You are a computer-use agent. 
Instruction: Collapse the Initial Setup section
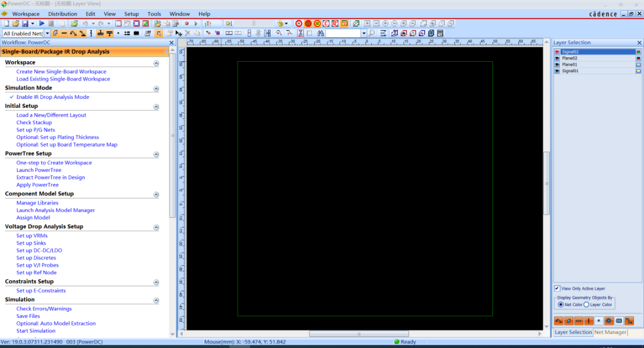click(156, 107)
